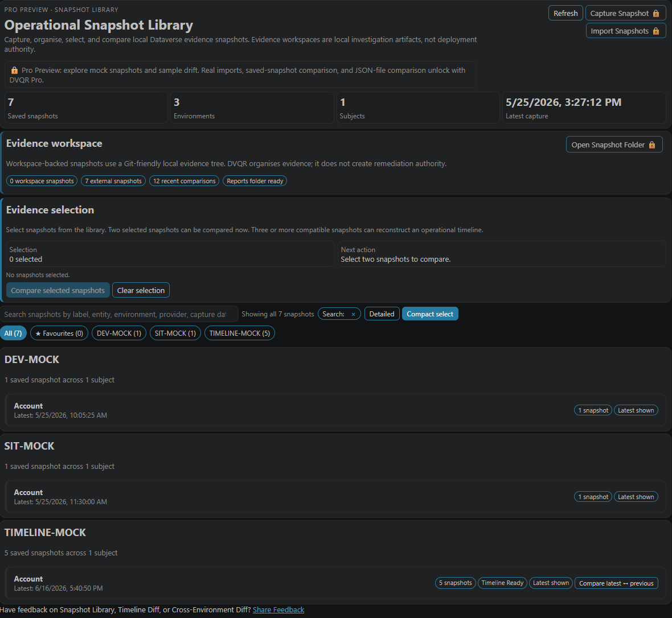Viewport: 672px width, 618px height.
Task: Click the 0 workspace snapshots chip
Action: 42,181
